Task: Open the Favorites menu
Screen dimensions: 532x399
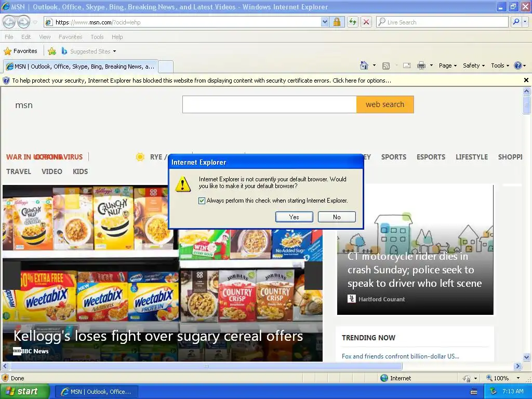Action: tap(70, 37)
